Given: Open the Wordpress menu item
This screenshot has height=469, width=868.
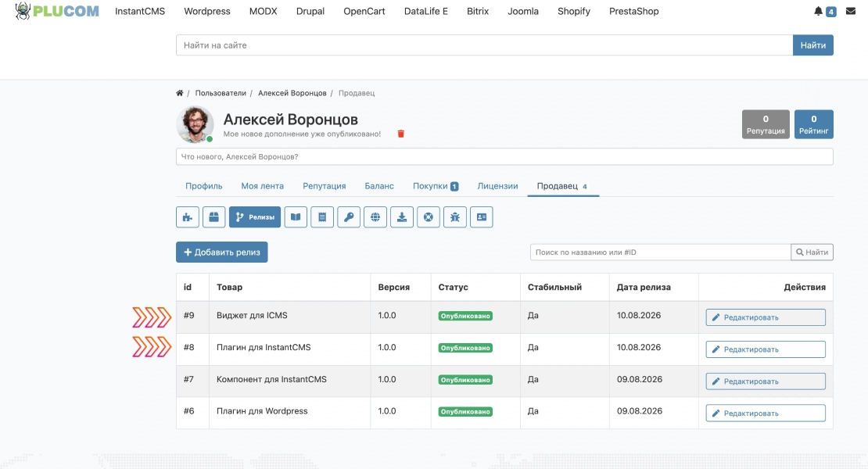Looking at the screenshot, I should pos(207,11).
